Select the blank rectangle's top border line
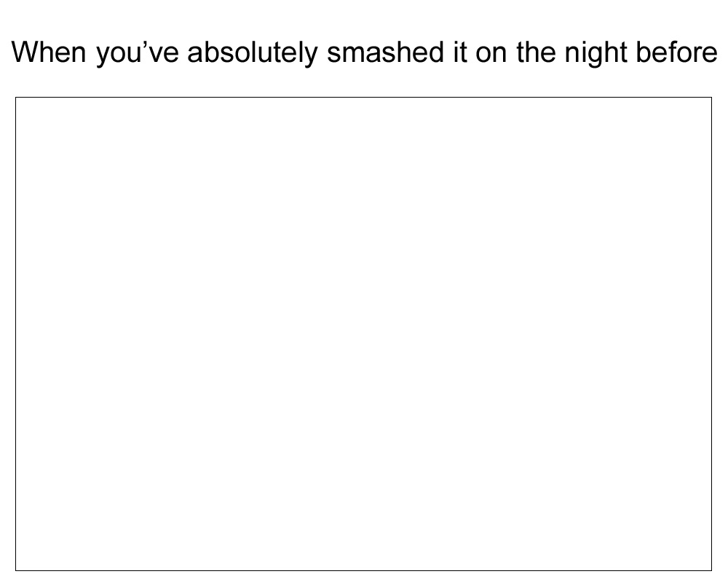Screen dimensions: 728x582 (363, 98)
